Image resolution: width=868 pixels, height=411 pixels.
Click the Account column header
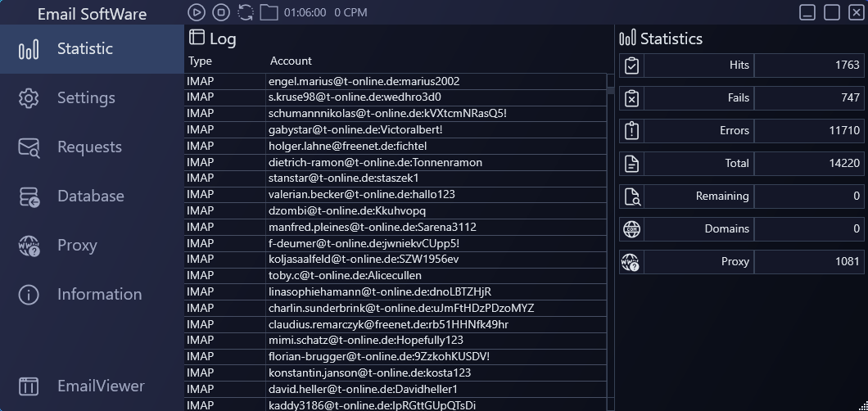pos(291,61)
